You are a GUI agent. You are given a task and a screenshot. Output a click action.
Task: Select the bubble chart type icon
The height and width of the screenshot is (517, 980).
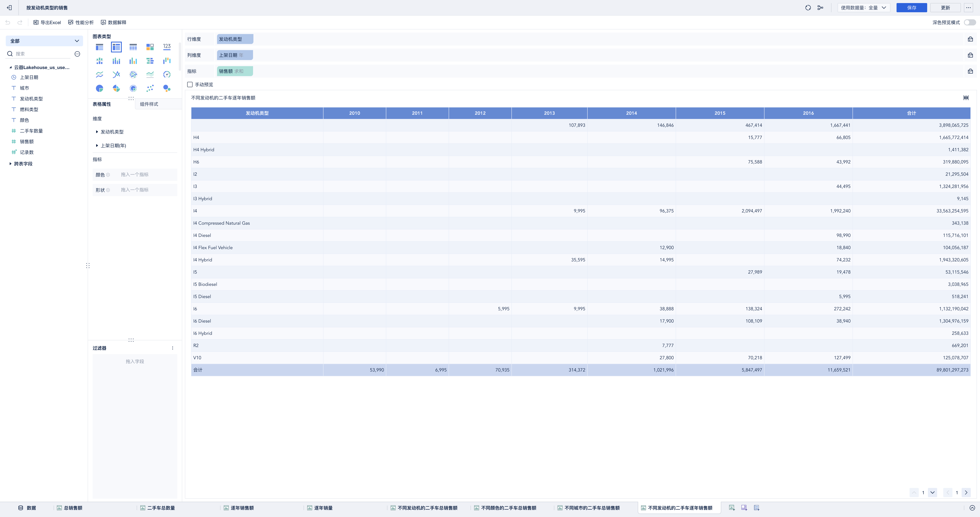167,89
